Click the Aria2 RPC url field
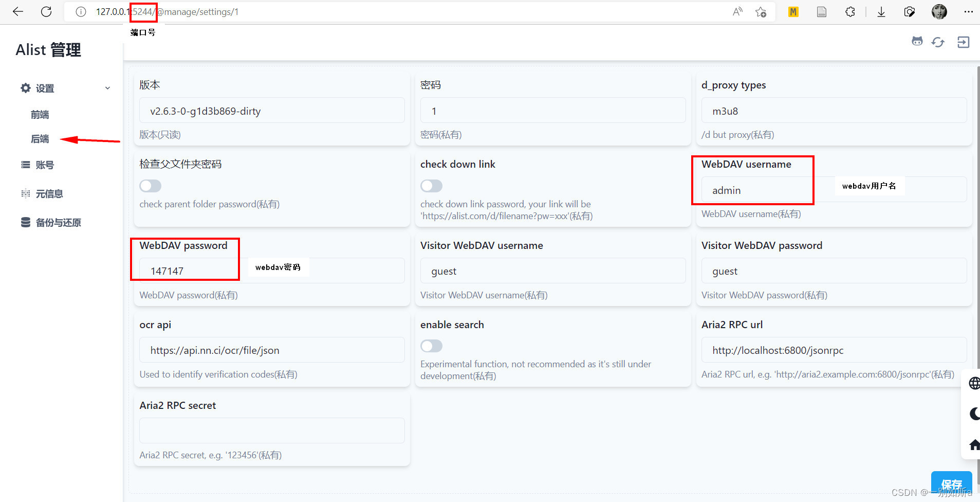980x502 pixels. click(x=834, y=350)
